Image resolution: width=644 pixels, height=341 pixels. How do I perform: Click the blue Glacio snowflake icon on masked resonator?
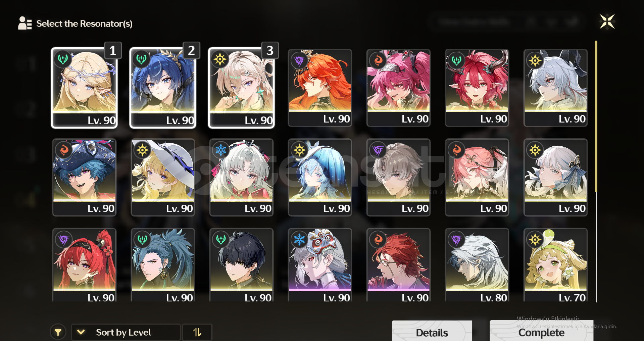pos(299,239)
